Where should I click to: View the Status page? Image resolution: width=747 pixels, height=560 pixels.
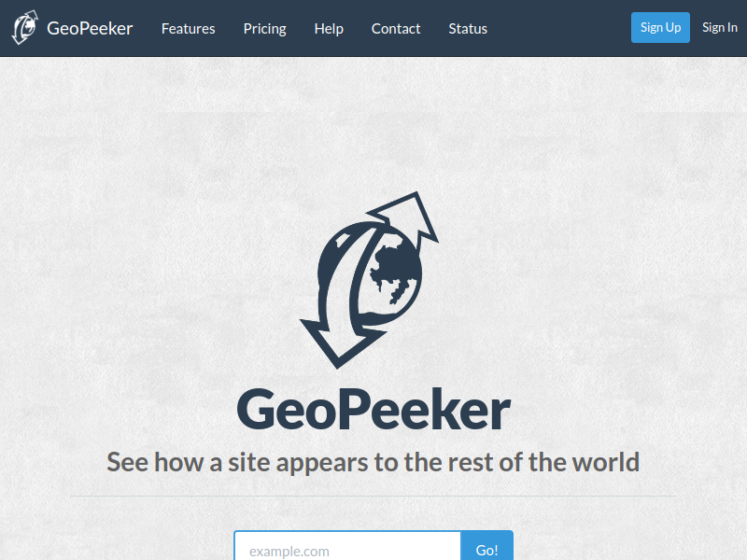tap(468, 29)
